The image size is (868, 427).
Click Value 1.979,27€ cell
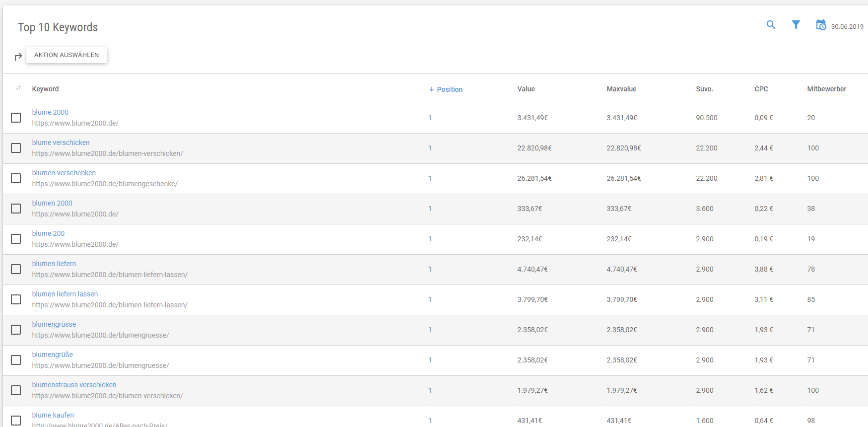(533, 390)
